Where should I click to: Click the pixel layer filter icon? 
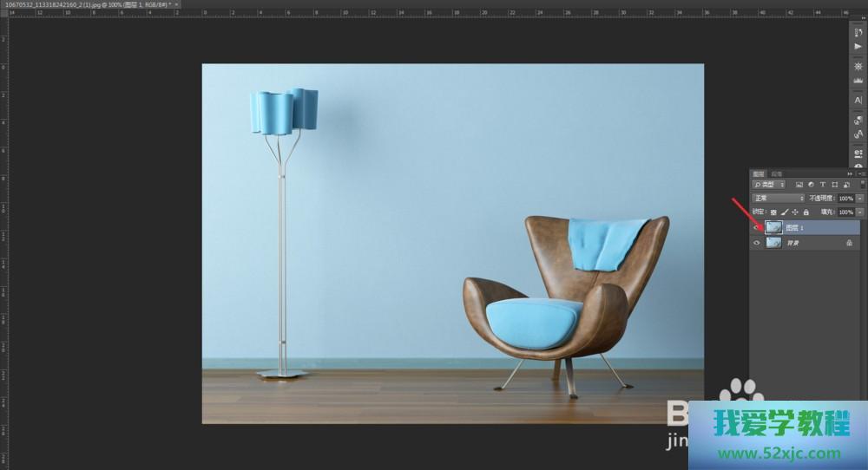point(799,185)
